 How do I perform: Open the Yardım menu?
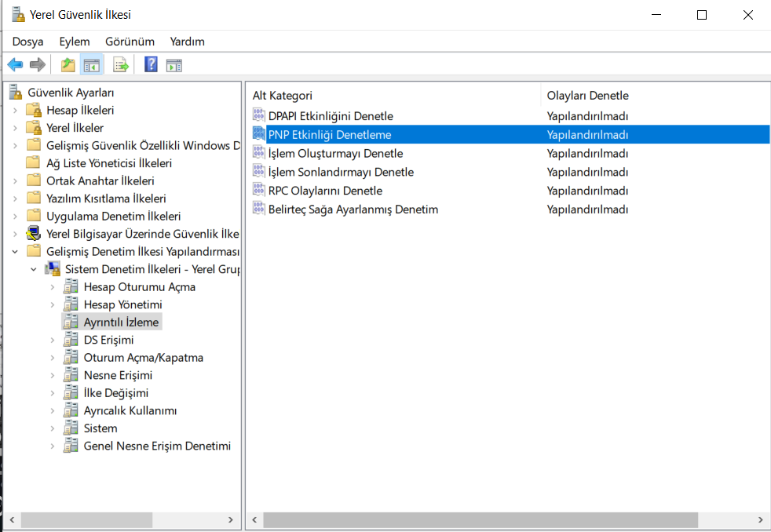point(188,42)
